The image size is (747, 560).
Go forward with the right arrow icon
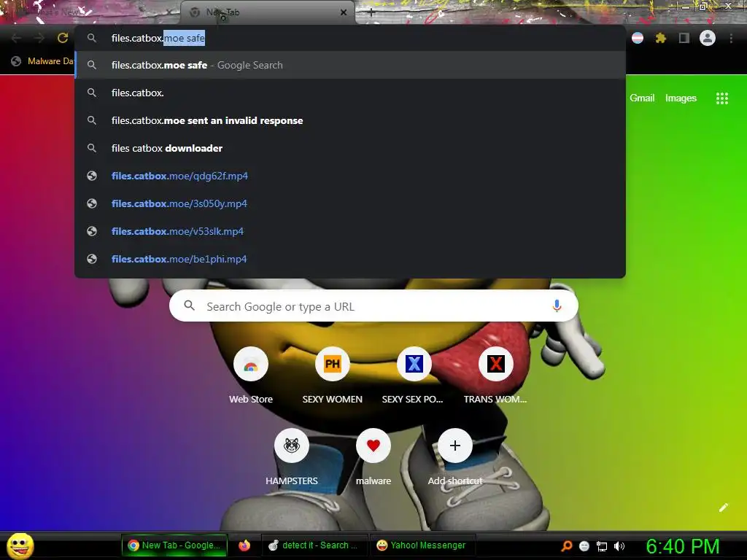pyautogui.click(x=39, y=38)
